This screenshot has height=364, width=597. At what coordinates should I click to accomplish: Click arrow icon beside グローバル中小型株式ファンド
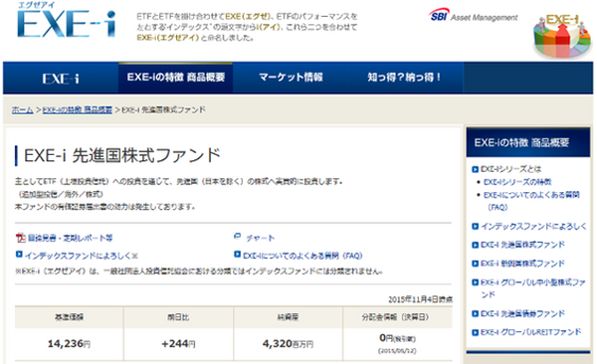(475, 282)
